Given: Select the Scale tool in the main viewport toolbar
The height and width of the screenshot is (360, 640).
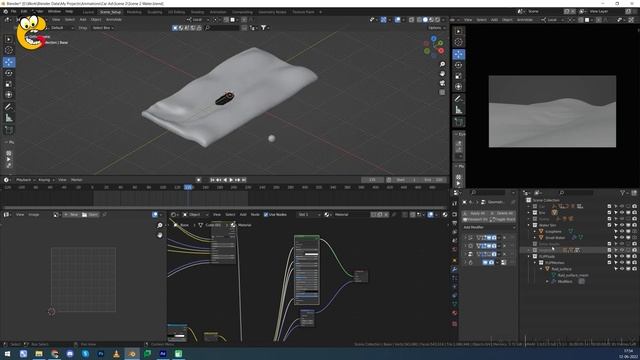Looking at the screenshot, I should [x=9, y=84].
